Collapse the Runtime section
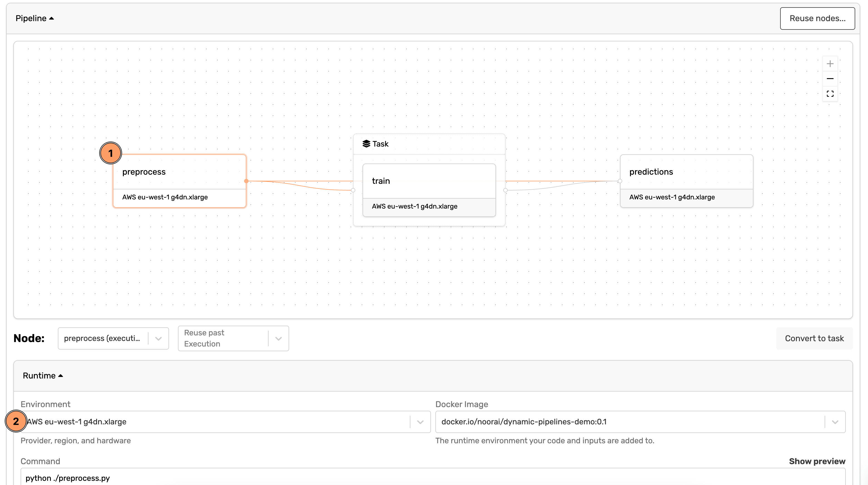Screen dimensions: 868x485 pyautogui.click(x=43, y=375)
